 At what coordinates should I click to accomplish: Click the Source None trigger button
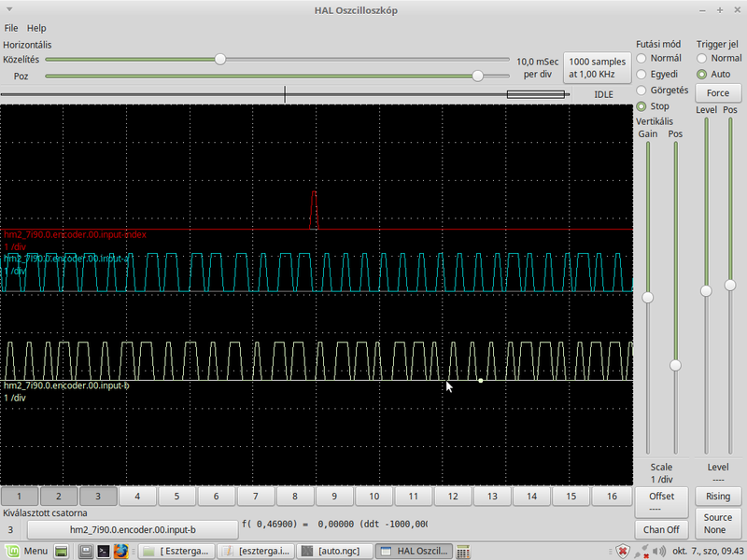point(718,524)
